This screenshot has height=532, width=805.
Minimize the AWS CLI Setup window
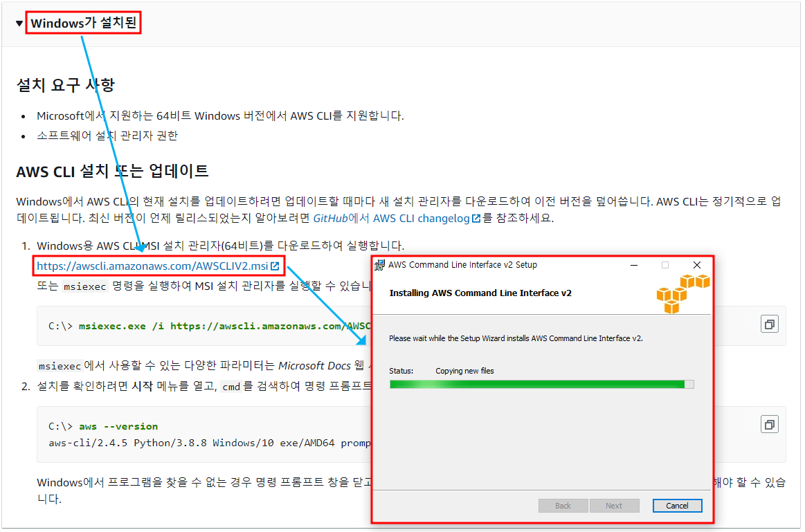click(634, 265)
